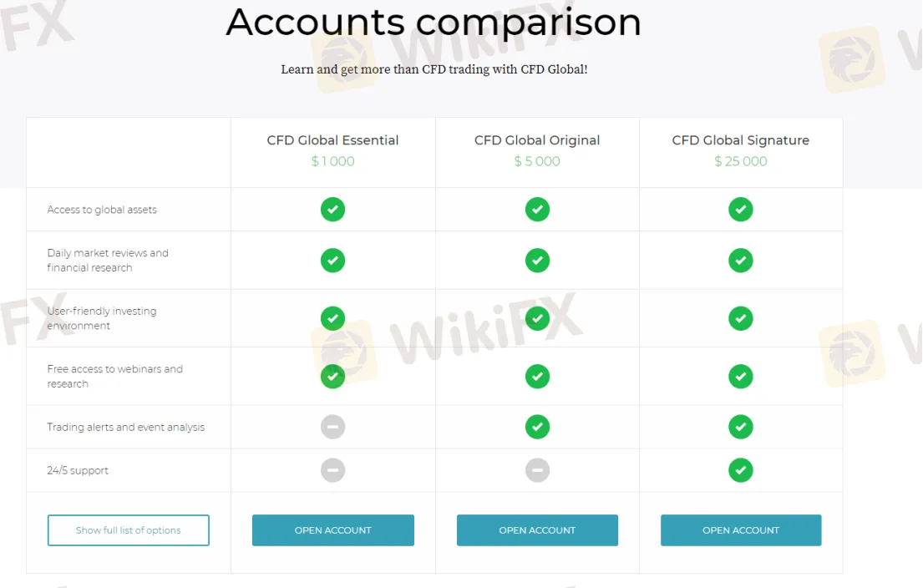Open account for CFD Global Signature
This screenshot has width=923, height=588.
740,530
